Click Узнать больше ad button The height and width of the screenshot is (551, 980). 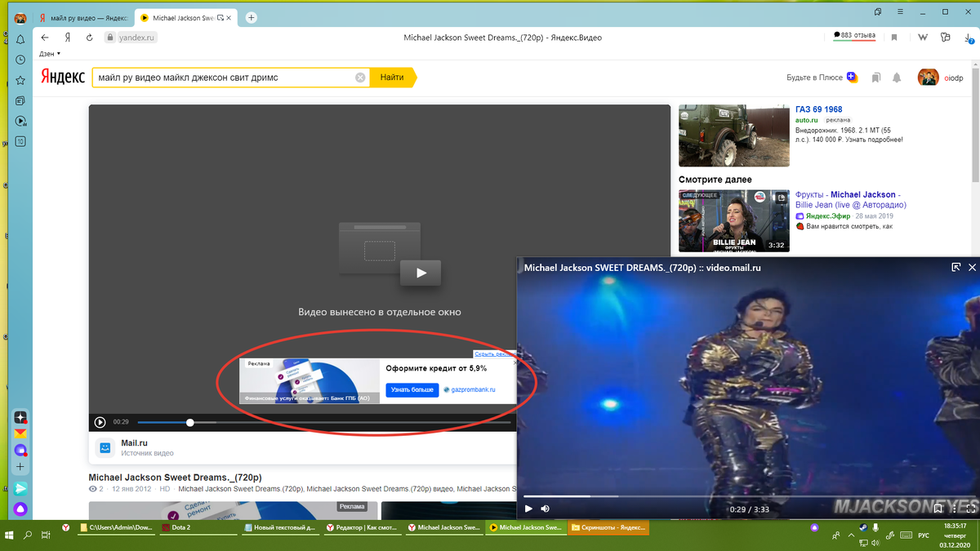pyautogui.click(x=412, y=390)
